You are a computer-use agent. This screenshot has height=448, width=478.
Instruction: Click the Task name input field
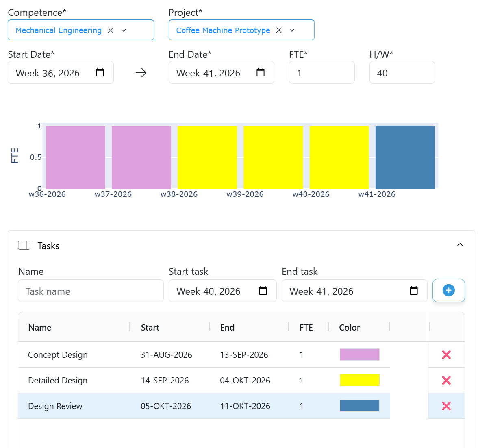[91, 291]
